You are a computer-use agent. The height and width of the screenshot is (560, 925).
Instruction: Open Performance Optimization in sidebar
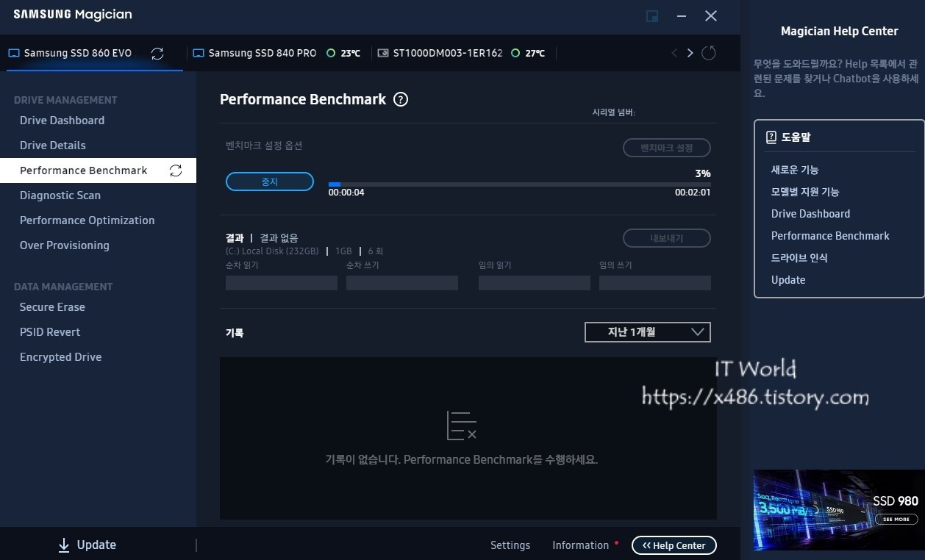tap(87, 220)
